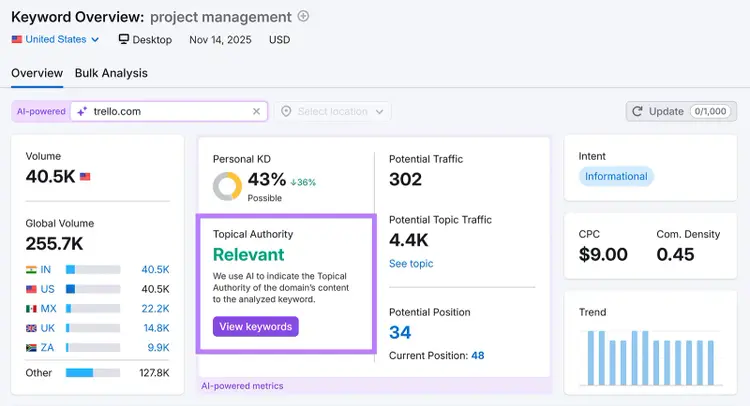Click the Com. Density value 0.45

(x=675, y=254)
